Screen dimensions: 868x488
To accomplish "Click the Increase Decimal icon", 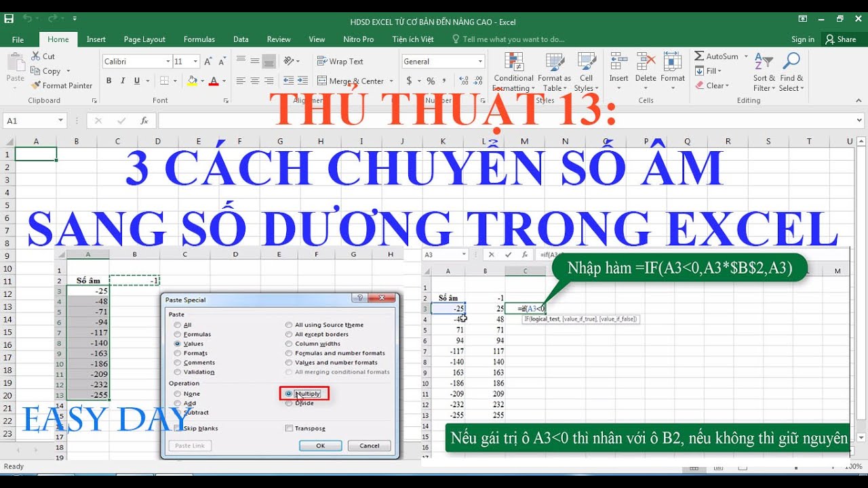I will point(462,81).
